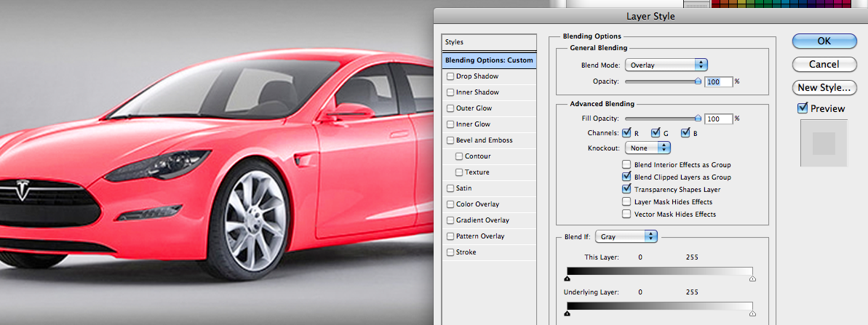Screen dimensions: 868x325
Task: Click the This Layer gradient bar
Action: [660, 271]
